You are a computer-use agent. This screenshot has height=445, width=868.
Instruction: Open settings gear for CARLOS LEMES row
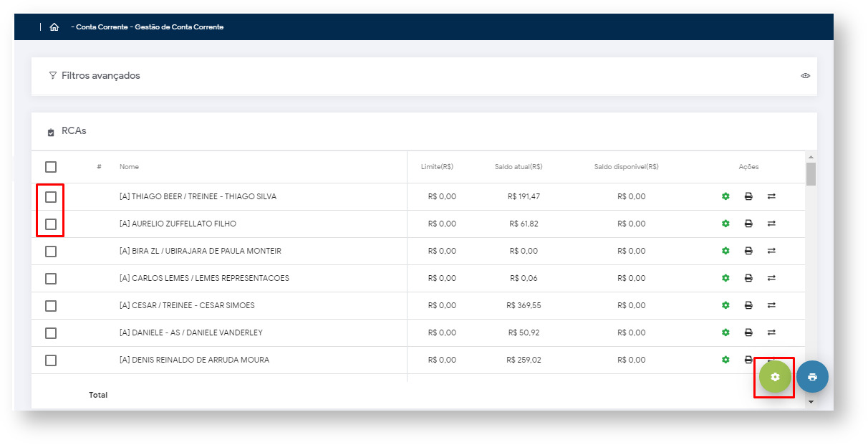tap(725, 278)
